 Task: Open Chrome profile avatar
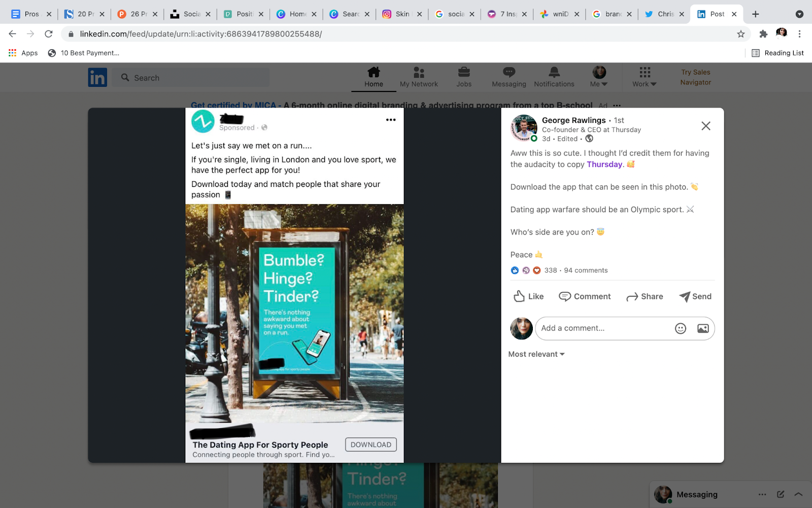tap(782, 34)
